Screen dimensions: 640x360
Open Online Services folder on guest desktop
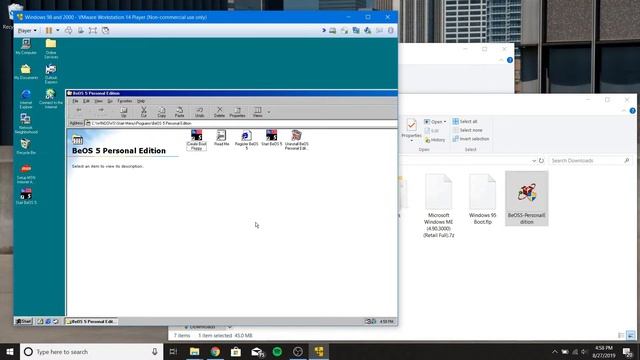point(51,49)
